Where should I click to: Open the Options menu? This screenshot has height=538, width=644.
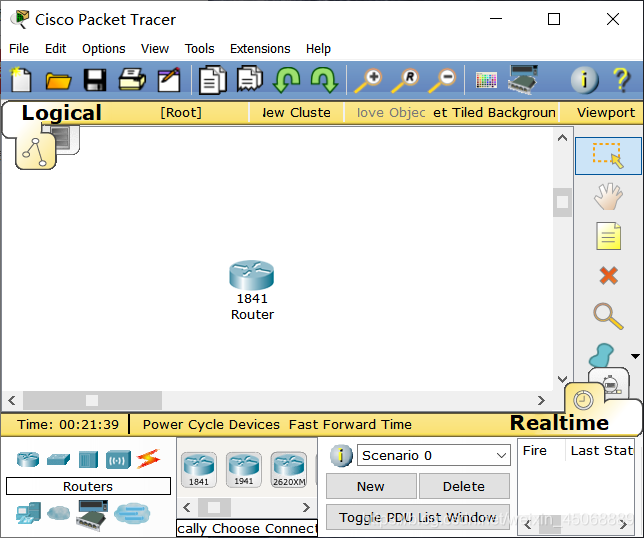pos(104,48)
